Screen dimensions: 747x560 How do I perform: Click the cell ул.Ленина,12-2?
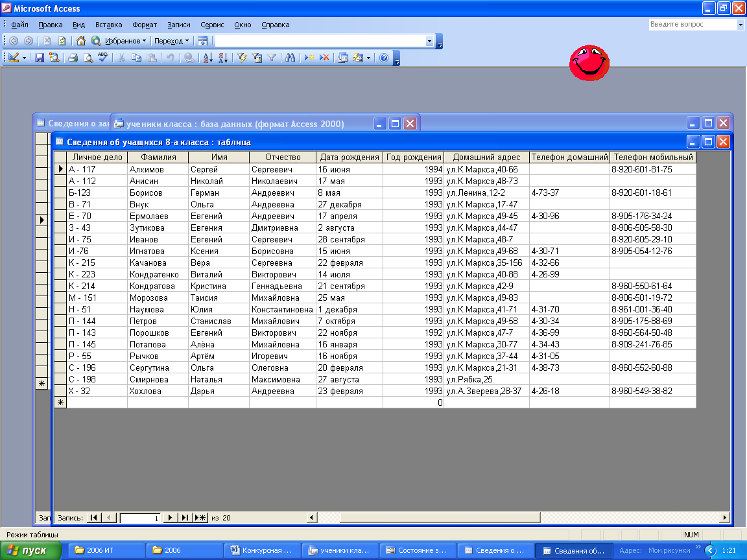point(486,193)
